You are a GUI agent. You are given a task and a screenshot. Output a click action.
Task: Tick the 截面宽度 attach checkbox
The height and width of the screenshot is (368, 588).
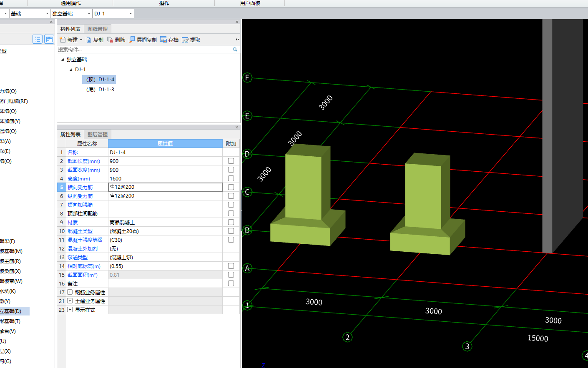click(x=231, y=170)
